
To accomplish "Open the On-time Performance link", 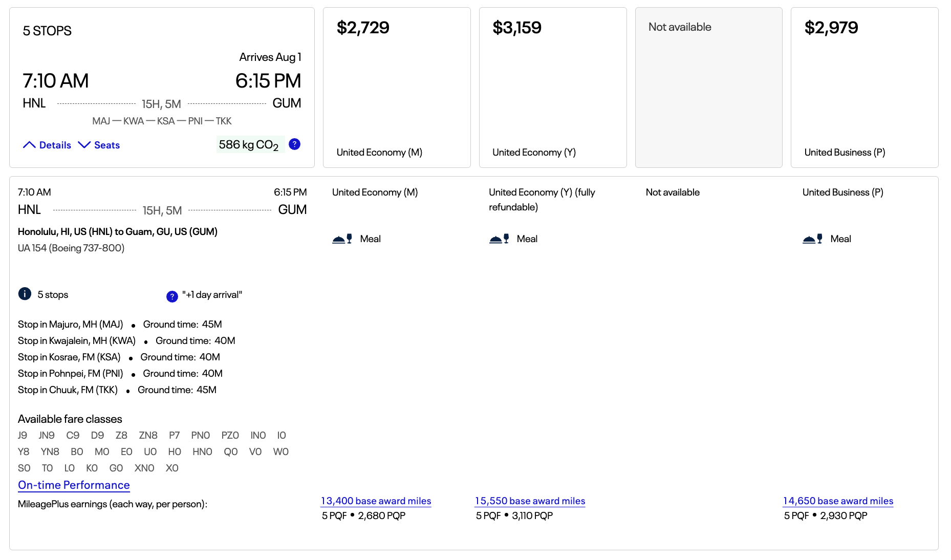I will (74, 485).
